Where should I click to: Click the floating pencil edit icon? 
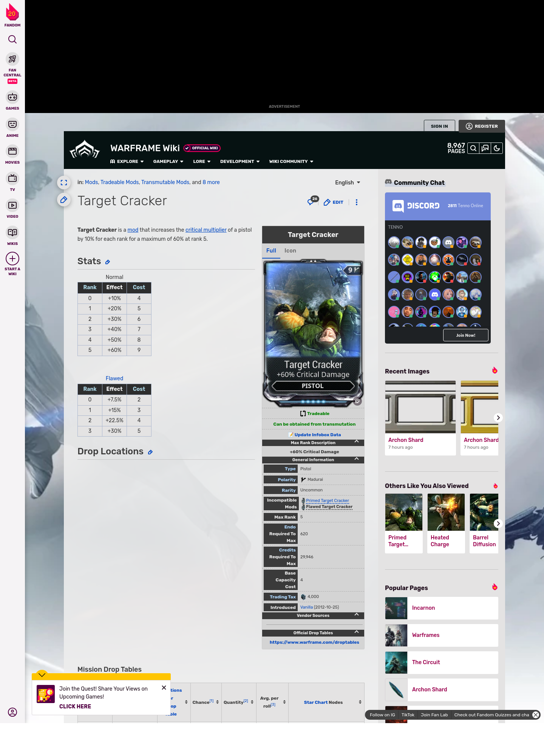64,200
